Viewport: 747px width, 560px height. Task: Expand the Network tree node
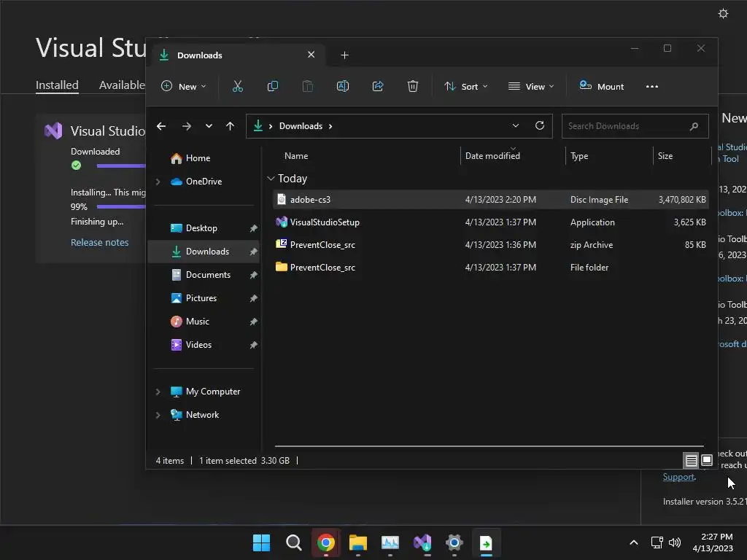pos(158,415)
